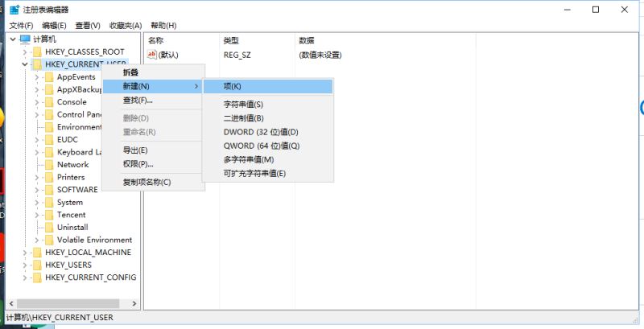Click the Control Panel folder icon
644x329 pixels.
[49, 114]
